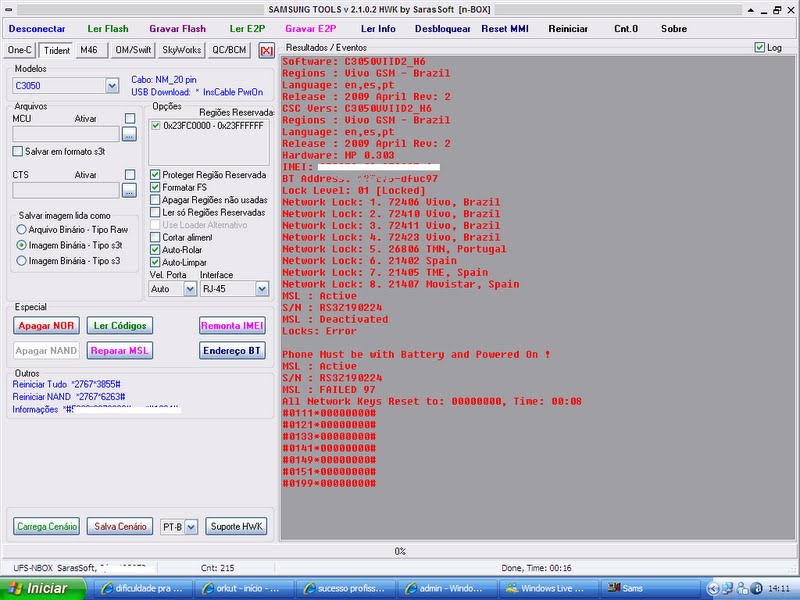Select 'Imagem Binária - Tipo s3t' radio
The width and height of the screenshot is (800, 600).
point(21,245)
